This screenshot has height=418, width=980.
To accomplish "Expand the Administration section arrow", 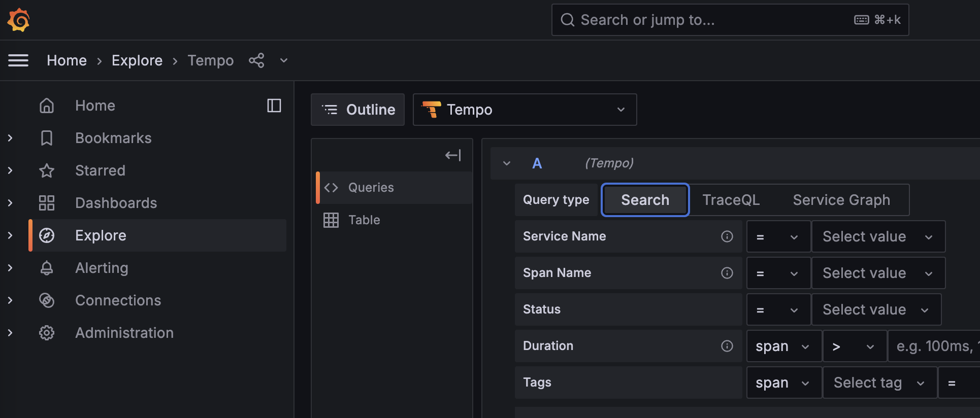I will 10,333.
